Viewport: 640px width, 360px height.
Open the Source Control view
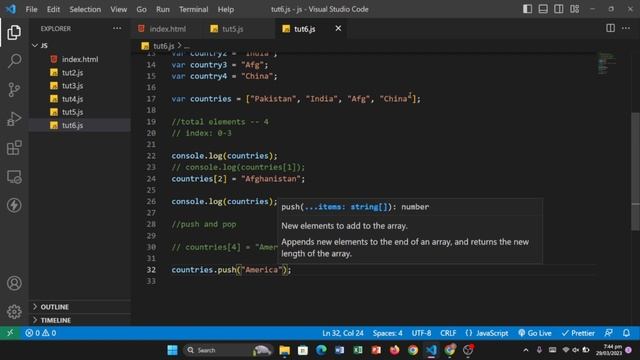(14, 90)
